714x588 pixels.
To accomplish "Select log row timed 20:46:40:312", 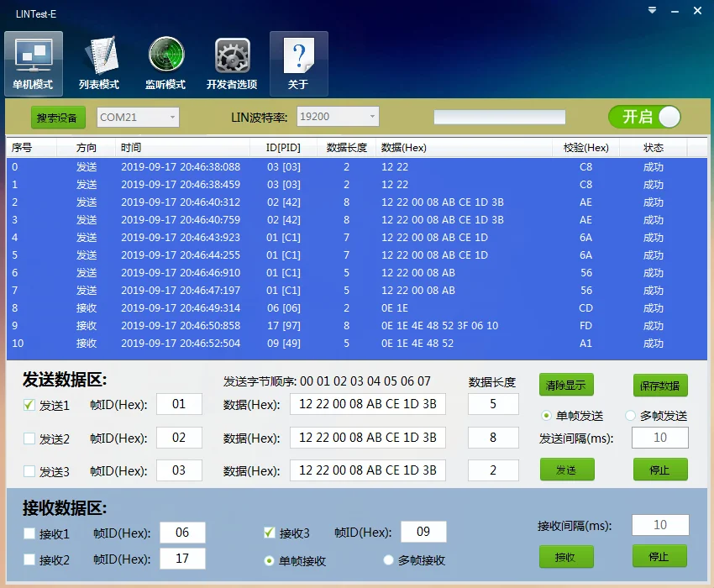I will 356,202.
